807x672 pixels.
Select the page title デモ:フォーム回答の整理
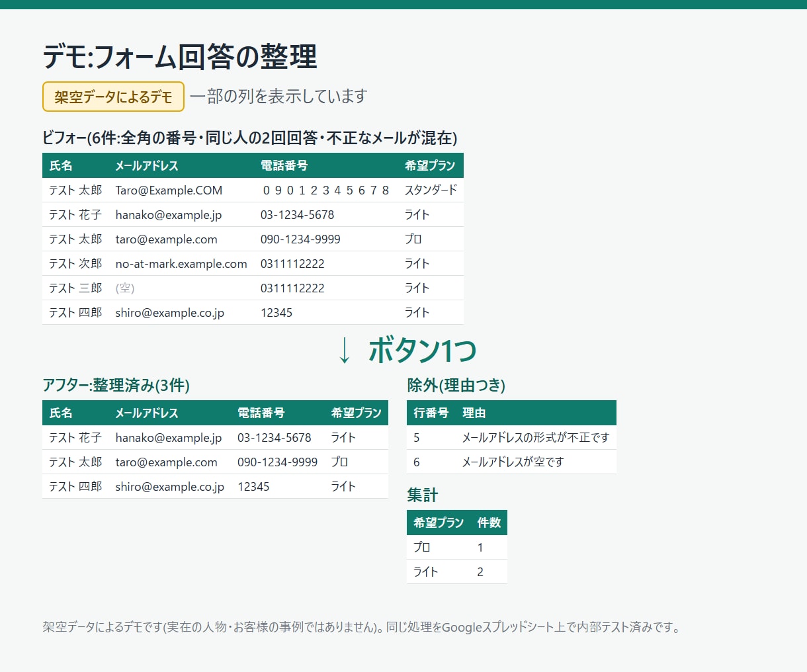click(x=180, y=56)
